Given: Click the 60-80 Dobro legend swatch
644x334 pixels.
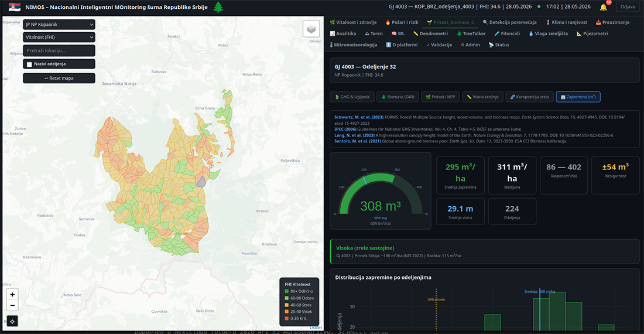Looking at the screenshot, I should pyautogui.click(x=287, y=298).
